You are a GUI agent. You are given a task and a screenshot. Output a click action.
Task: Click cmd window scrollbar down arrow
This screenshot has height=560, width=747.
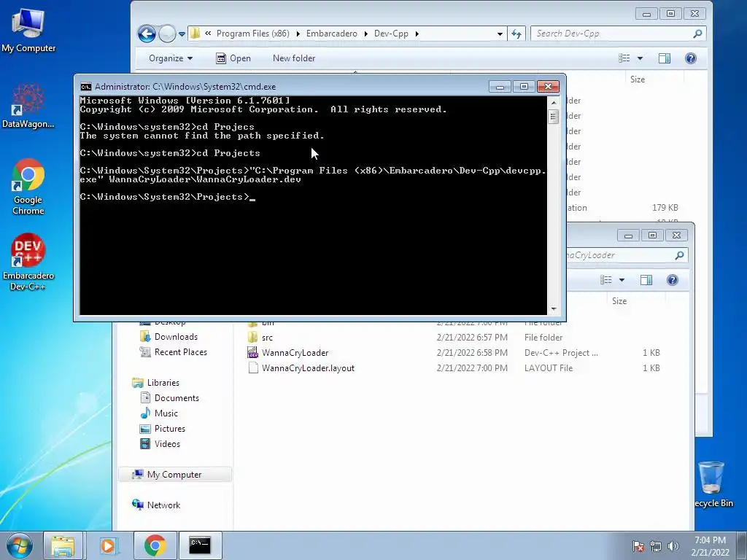coord(554,309)
